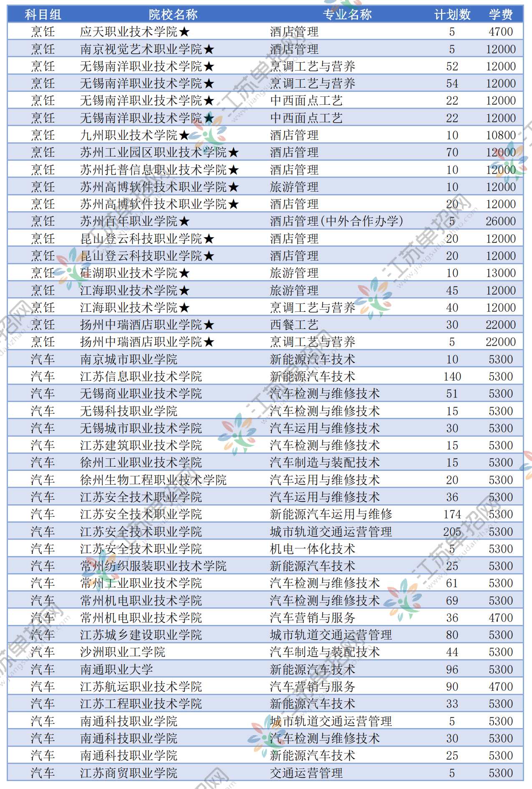Click the plan number 70
532x789 pixels.
click(x=452, y=152)
